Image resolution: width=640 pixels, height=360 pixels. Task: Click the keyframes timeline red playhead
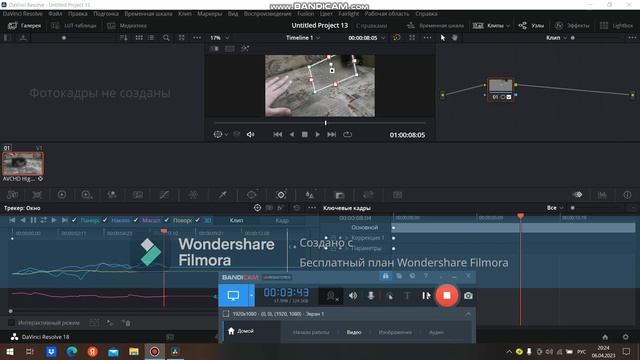tap(520, 216)
